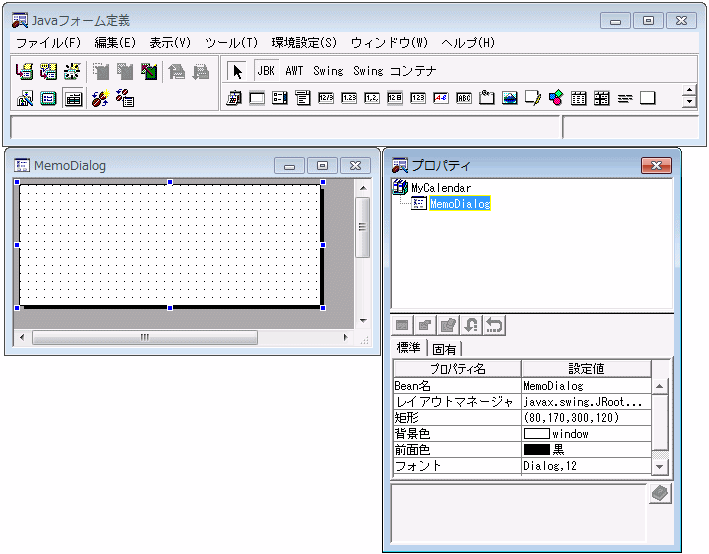
Task: Select the landscape picture image component
Action: 510,98
